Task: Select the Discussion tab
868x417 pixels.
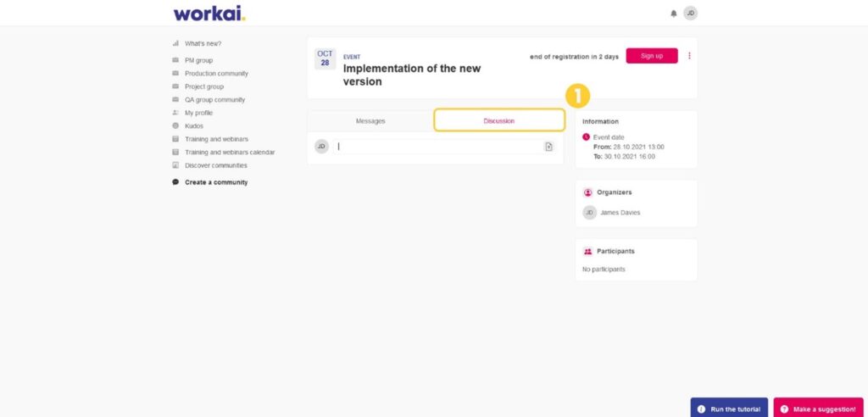Action: (499, 120)
